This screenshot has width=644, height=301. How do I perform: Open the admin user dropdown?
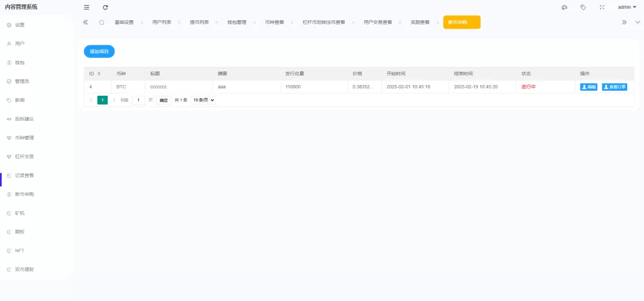627,7
